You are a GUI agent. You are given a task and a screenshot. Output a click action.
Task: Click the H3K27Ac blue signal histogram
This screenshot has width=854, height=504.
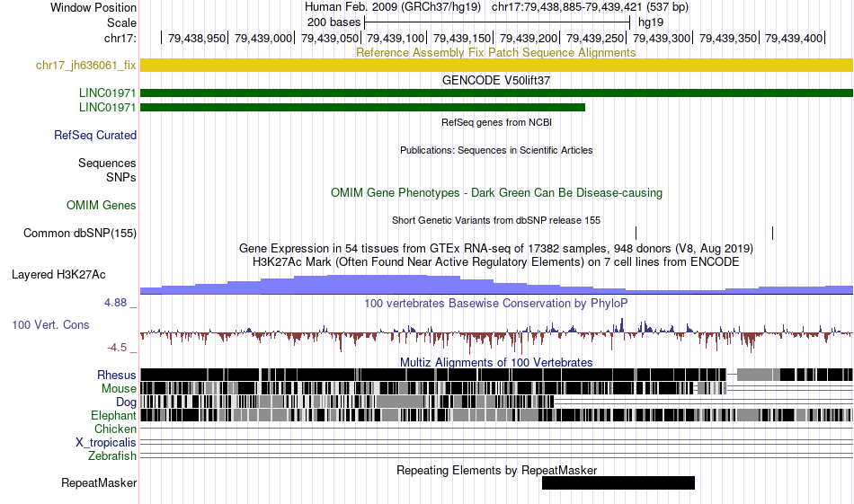[x=497, y=285]
